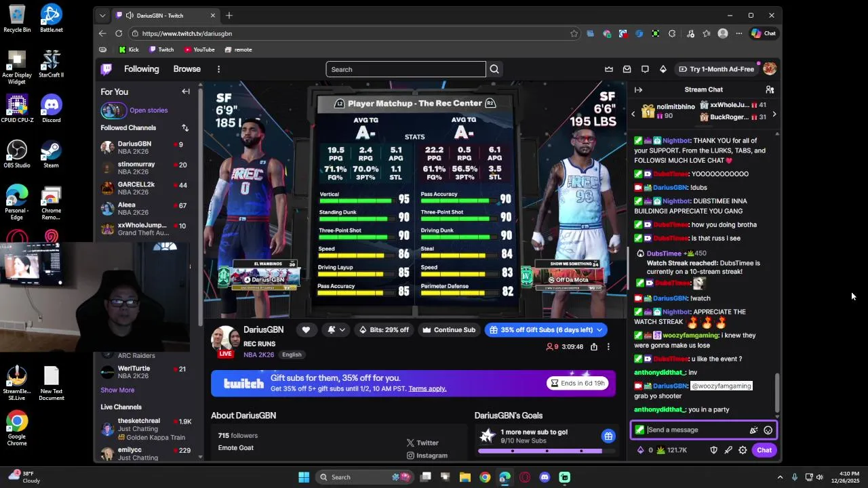Click the Continue Sub button
The height and width of the screenshot is (488, 868).
(x=448, y=330)
